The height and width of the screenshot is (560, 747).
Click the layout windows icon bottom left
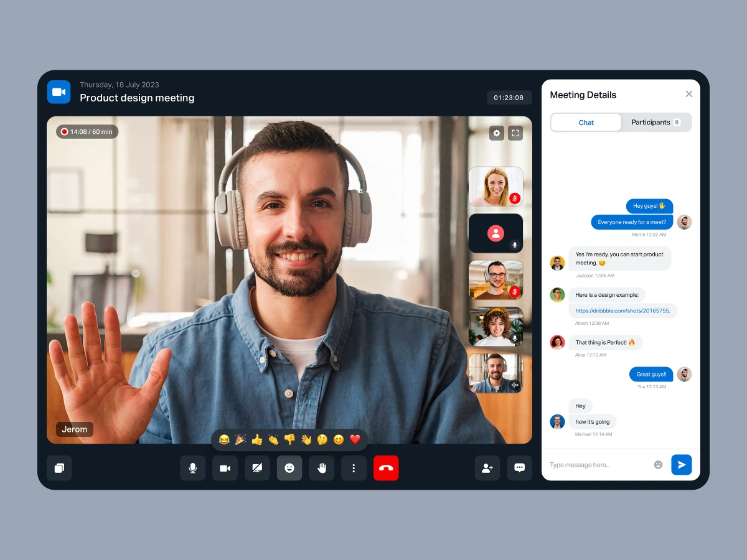point(59,468)
